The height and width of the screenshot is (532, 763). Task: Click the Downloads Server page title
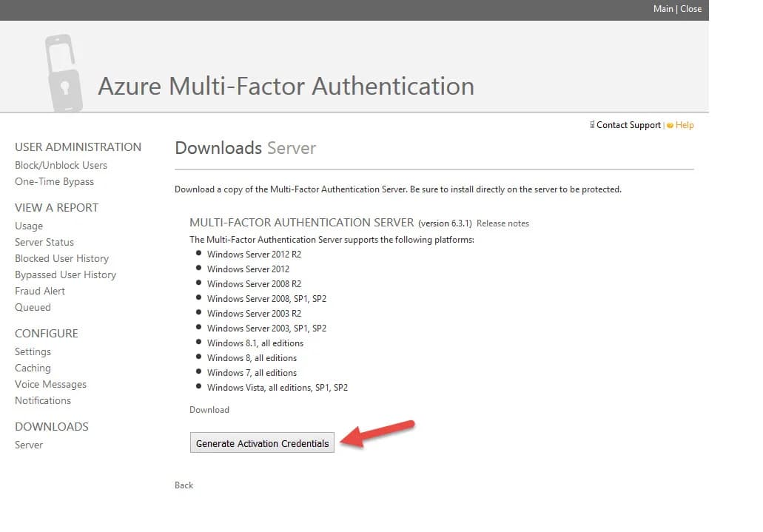[245, 148]
